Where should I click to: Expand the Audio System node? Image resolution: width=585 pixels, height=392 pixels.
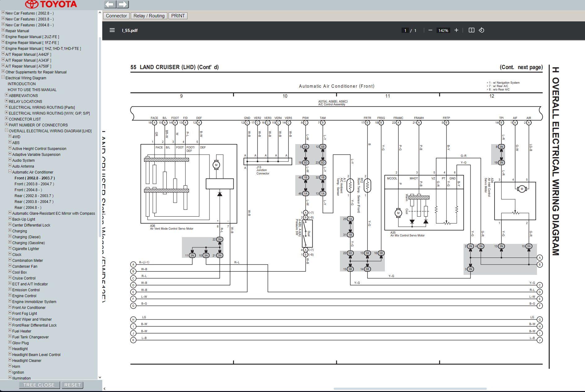click(10, 160)
